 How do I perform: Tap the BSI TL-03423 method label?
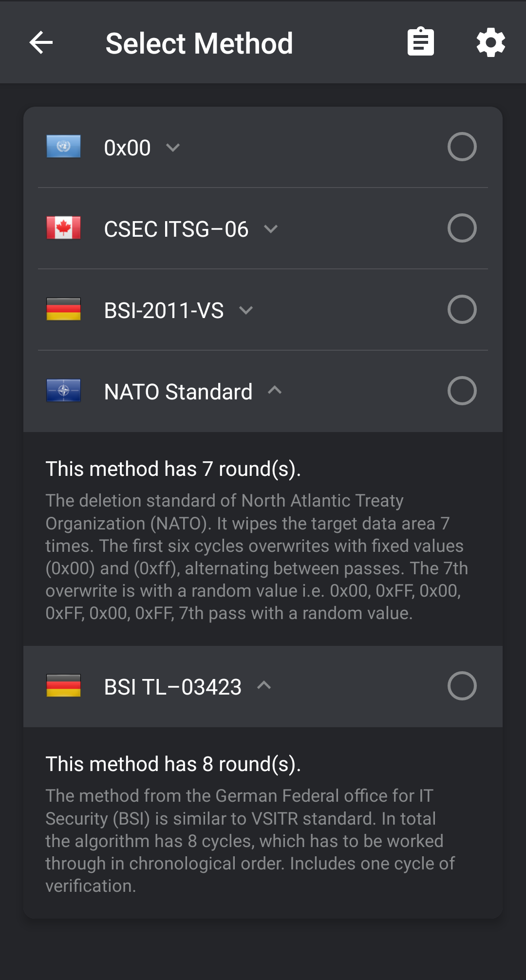pos(173,687)
